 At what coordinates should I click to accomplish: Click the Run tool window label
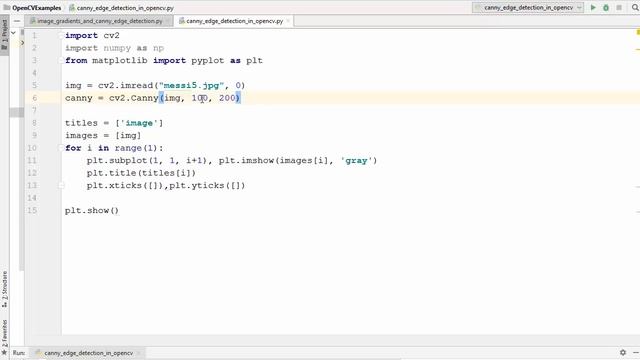[19, 353]
